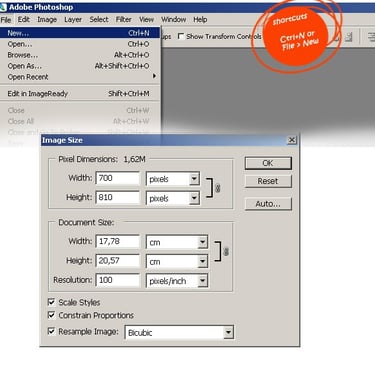Choose Browse... from the File menu
375x366 pixels.
(x=80, y=55)
